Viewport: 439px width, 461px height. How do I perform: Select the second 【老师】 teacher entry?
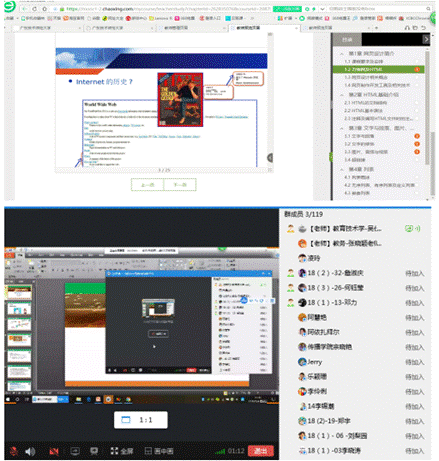340,244
